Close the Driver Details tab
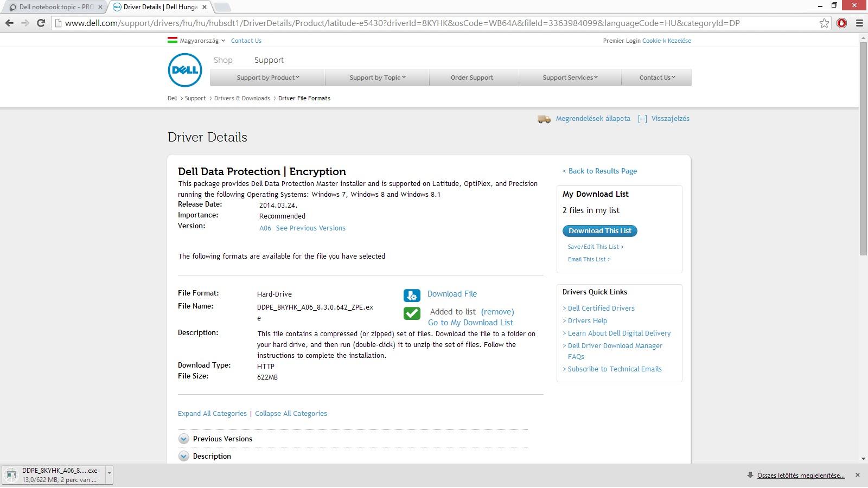 [x=205, y=7]
